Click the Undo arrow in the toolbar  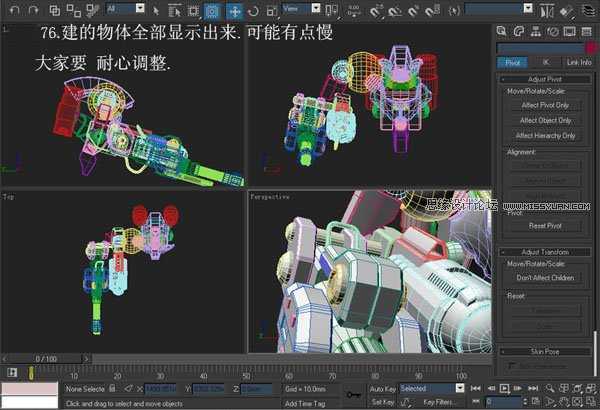[15, 10]
